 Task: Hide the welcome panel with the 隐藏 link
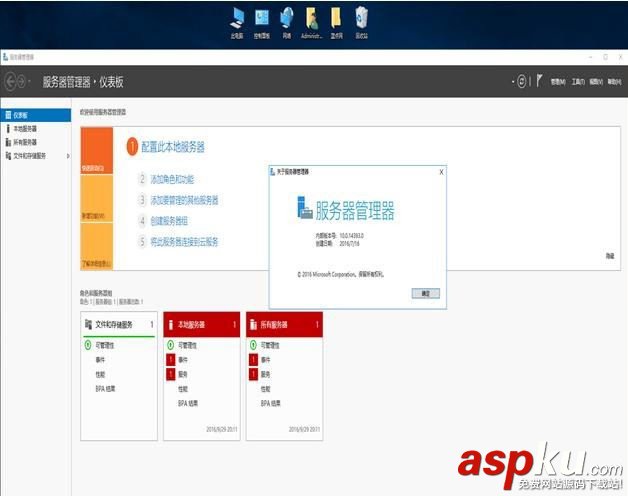(x=610, y=256)
